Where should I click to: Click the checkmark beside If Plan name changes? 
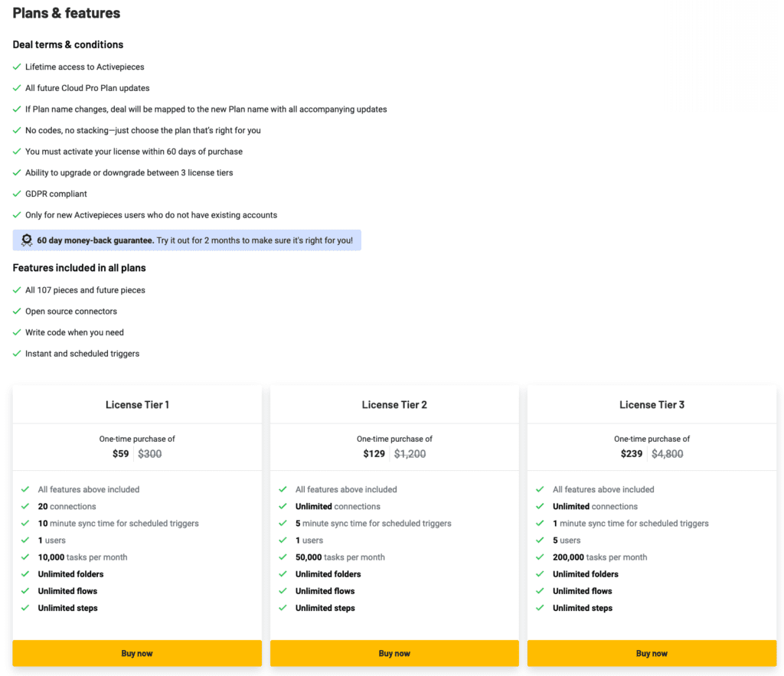point(17,109)
